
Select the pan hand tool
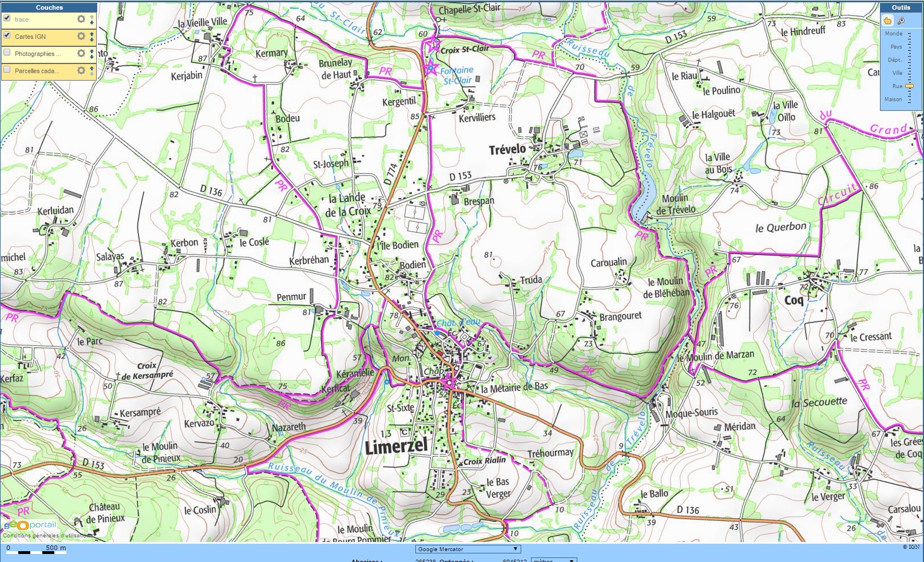coord(887,21)
